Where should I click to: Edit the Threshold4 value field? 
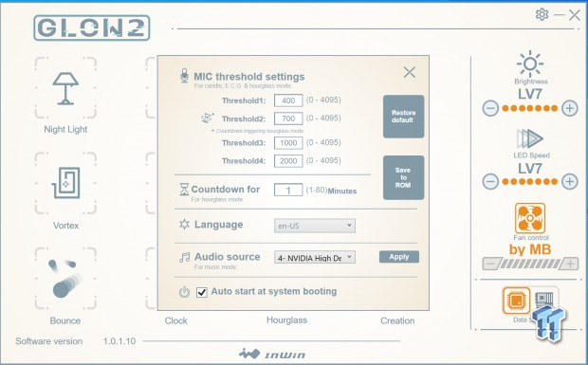coord(288,161)
